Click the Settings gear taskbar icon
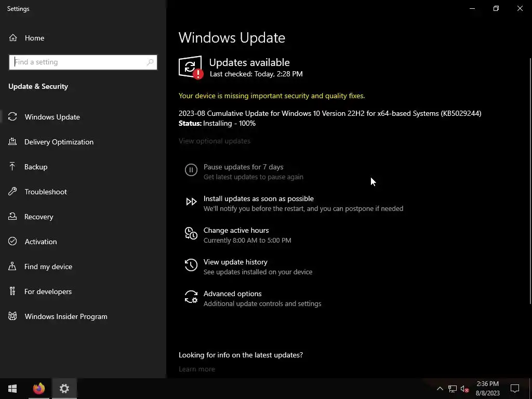532x399 pixels. [x=64, y=389]
